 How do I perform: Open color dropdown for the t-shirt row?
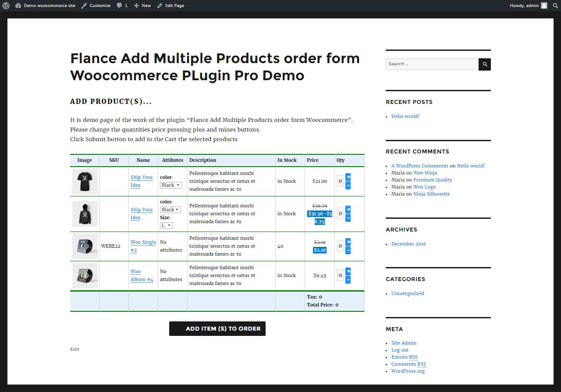pyautogui.click(x=170, y=185)
